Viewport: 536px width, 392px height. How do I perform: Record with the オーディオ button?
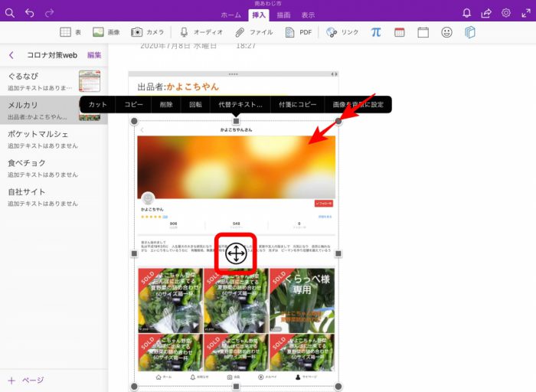pyautogui.click(x=201, y=32)
